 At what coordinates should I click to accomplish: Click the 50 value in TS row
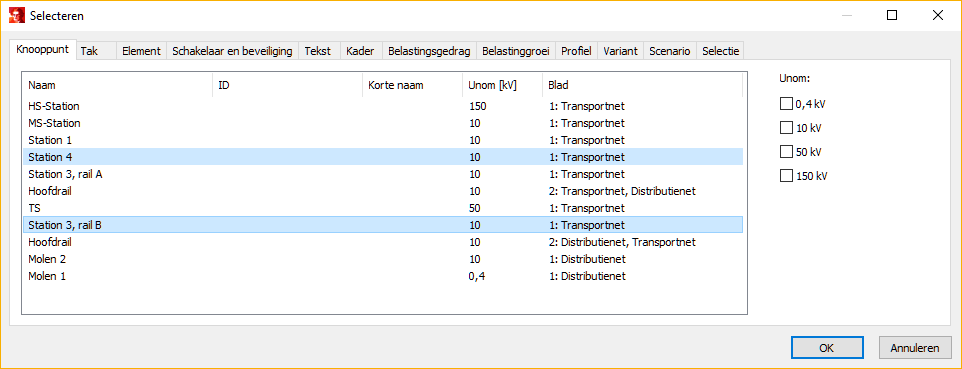[x=475, y=208]
